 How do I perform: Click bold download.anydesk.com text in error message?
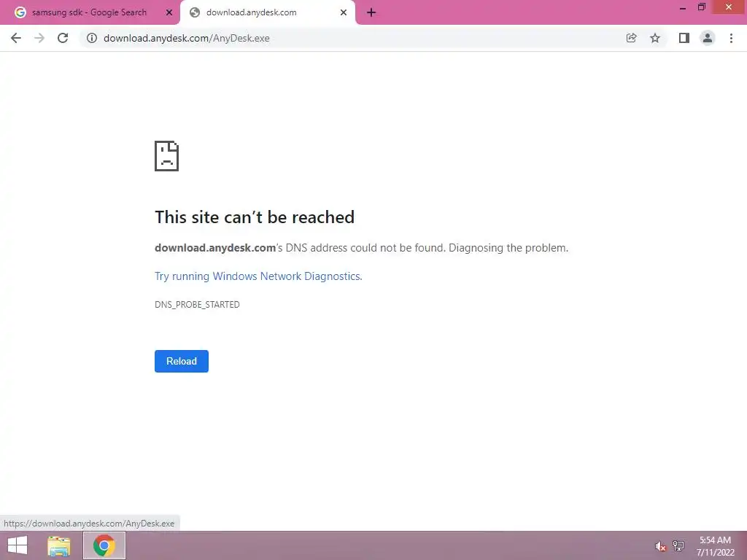[215, 248]
